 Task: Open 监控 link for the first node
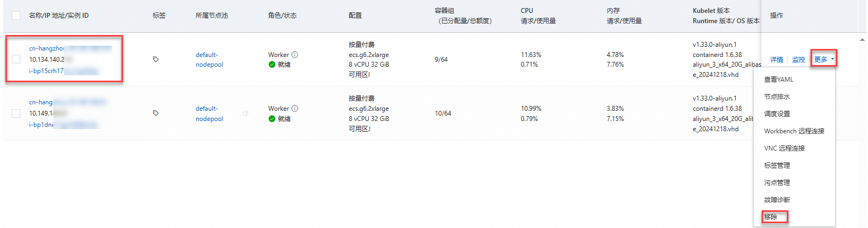pos(799,60)
